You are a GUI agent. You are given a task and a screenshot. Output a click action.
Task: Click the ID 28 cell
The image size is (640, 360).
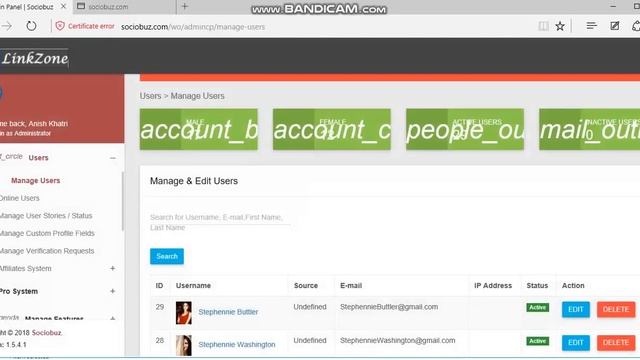(x=160, y=340)
